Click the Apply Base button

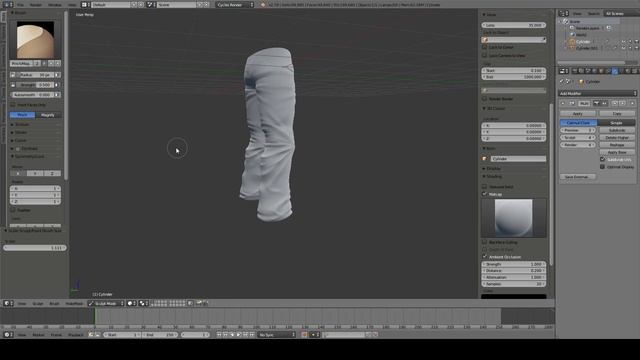617,152
